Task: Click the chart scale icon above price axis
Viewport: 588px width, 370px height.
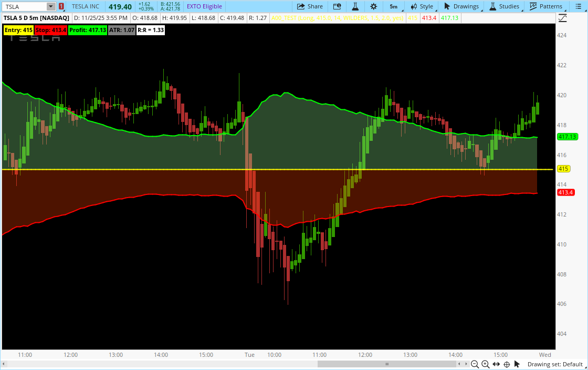Action: [x=563, y=18]
